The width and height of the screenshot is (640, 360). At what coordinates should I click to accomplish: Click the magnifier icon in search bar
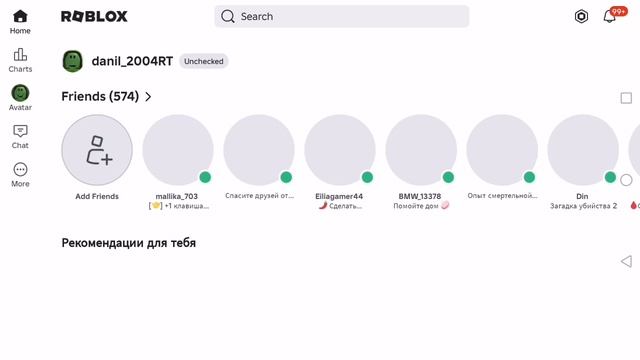(x=228, y=16)
